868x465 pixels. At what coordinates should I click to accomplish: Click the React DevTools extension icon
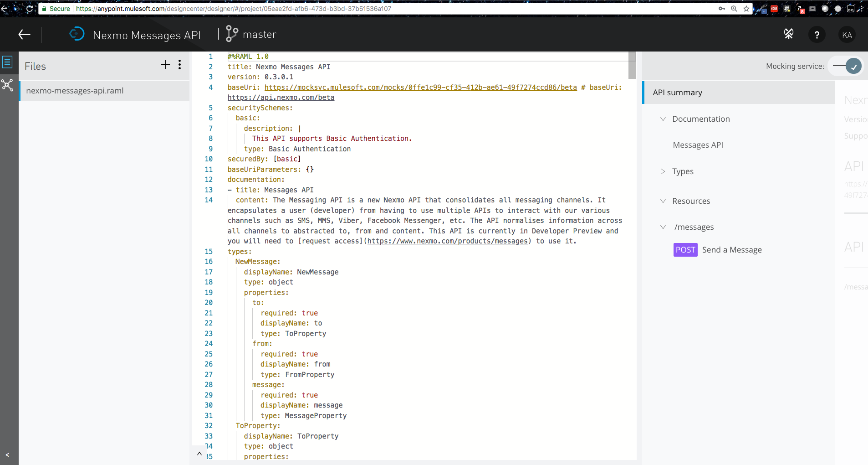click(787, 9)
